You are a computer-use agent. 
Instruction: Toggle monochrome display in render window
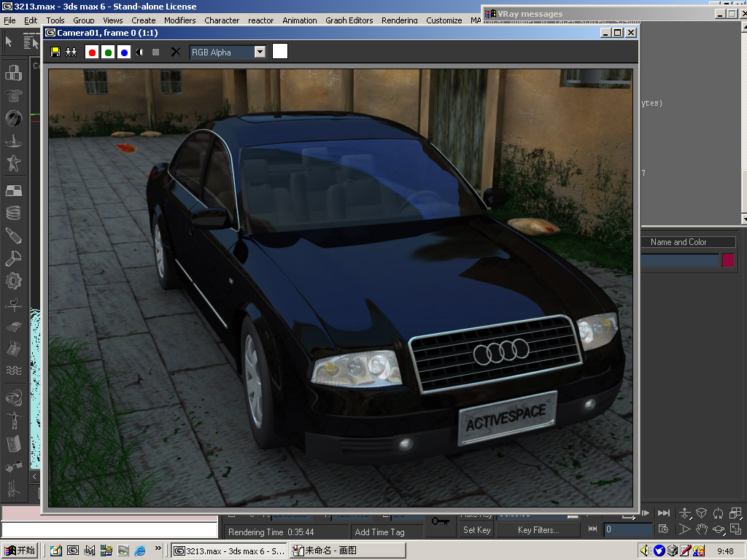(x=155, y=52)
